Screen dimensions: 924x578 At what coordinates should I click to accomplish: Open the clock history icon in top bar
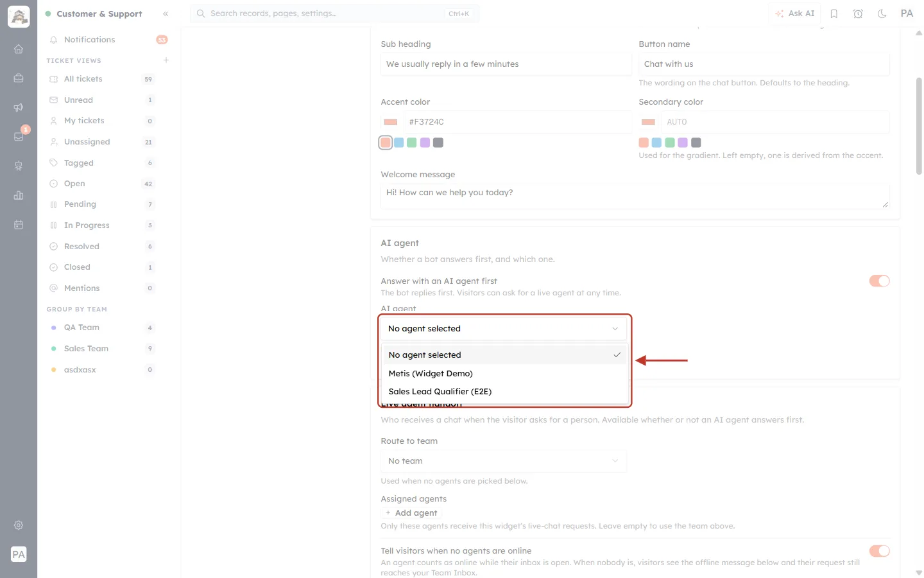click(x=858, y=13)
